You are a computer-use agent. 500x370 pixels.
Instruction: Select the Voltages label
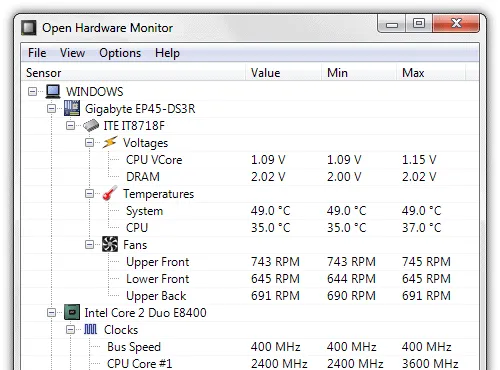(x=146, y=143)
